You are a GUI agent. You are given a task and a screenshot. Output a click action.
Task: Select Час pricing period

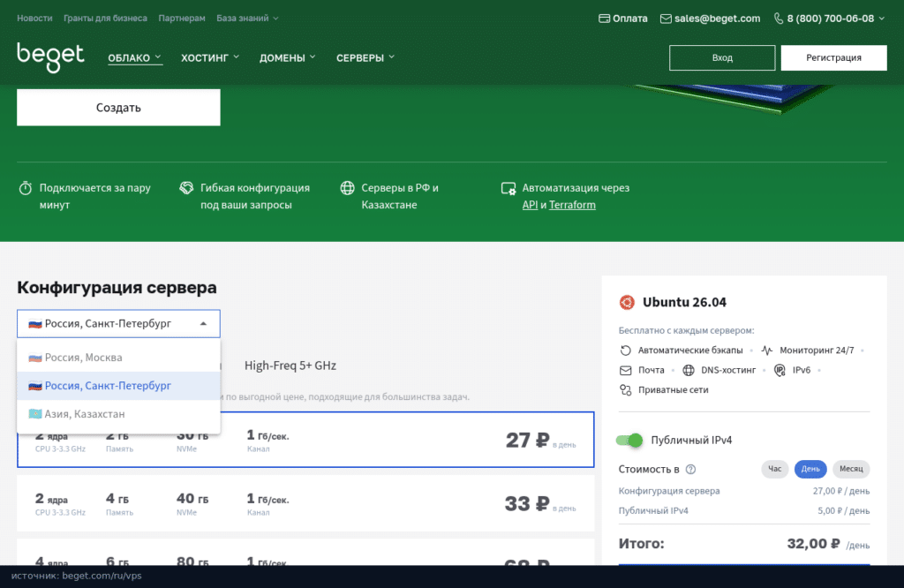(774, 469)
